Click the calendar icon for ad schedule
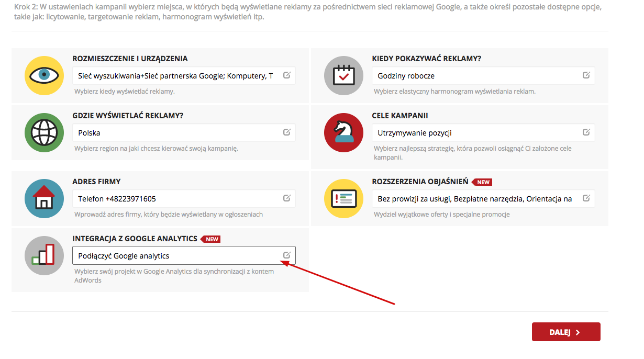The height and width of the screenshot is (359, 644). pos(343,75)
